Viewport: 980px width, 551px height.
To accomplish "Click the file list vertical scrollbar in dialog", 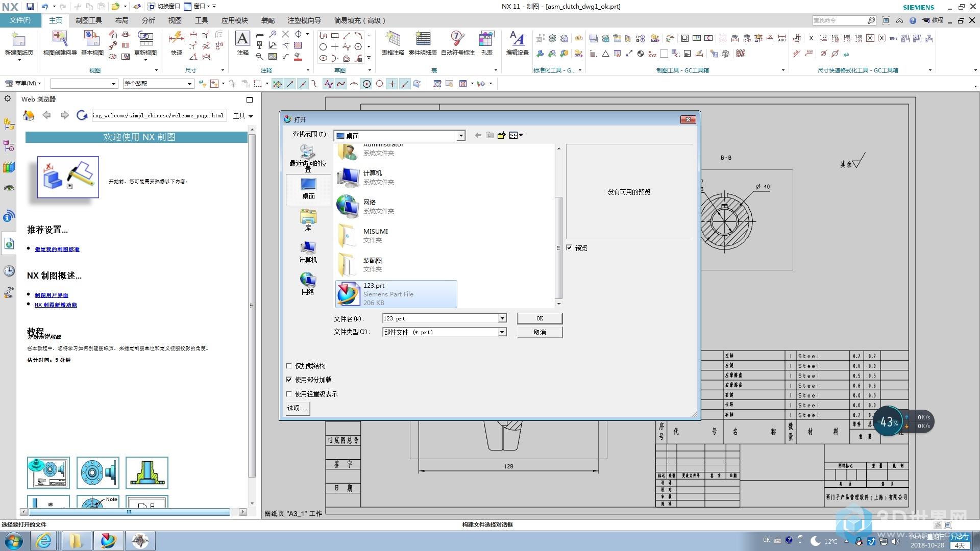I will pyautogui.click(x=558, y=247).
